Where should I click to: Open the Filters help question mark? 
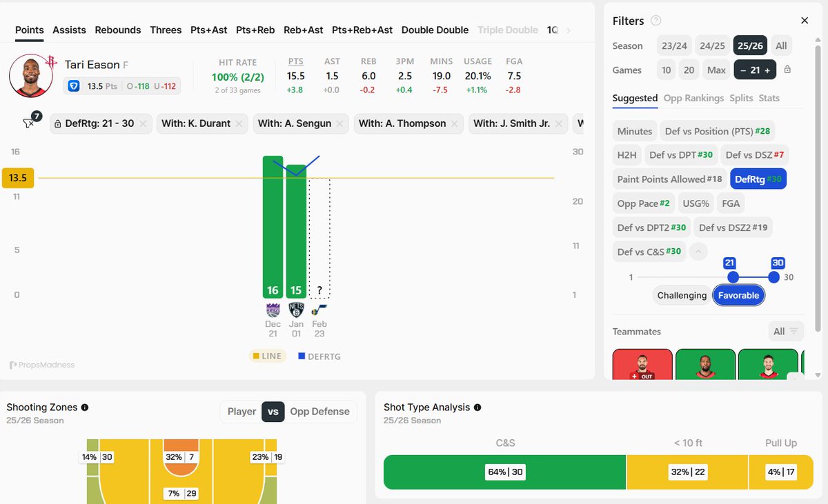pyautogui.click(x=656, y=21)
